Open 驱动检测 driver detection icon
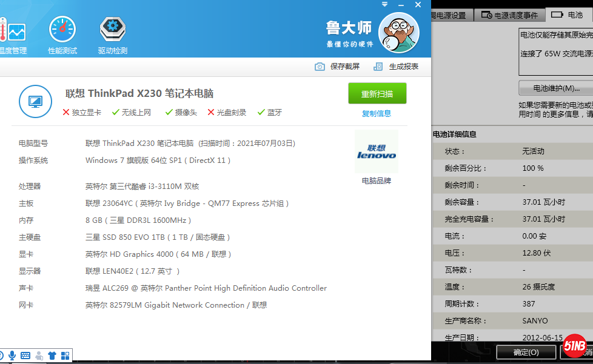 pos(112,30)
